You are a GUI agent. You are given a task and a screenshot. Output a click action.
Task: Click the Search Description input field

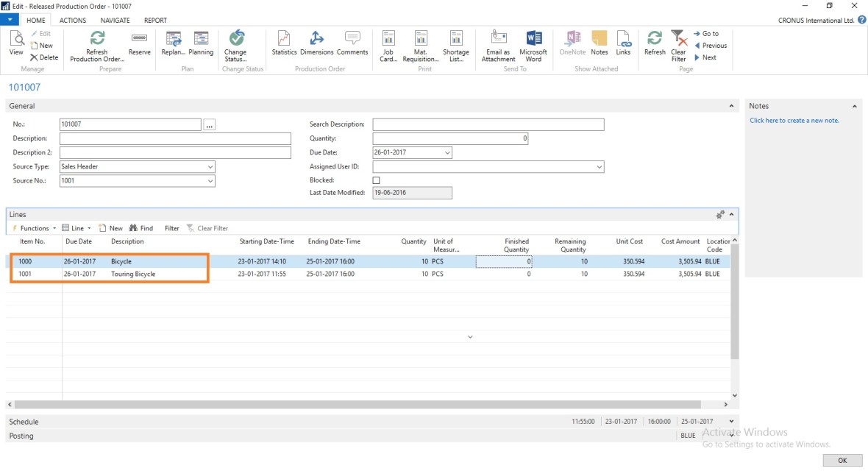tap(488, 124)
